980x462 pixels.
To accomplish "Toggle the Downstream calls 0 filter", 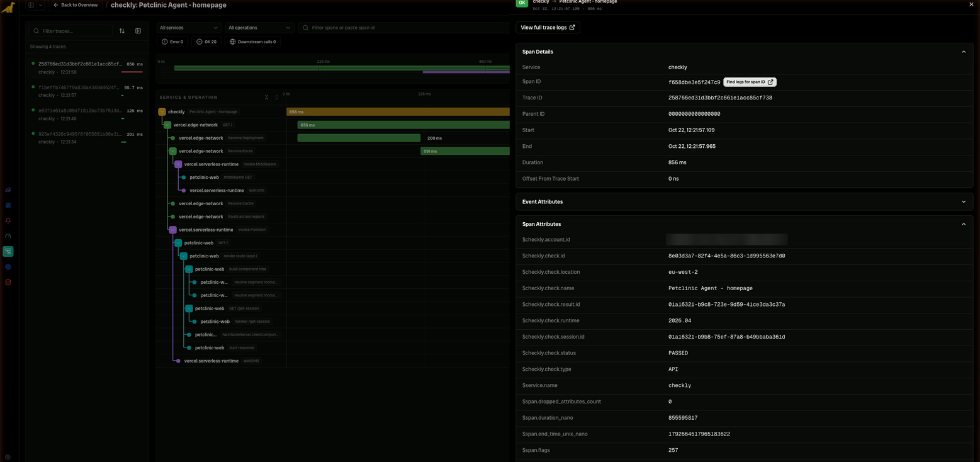I will tap(253, 42).
